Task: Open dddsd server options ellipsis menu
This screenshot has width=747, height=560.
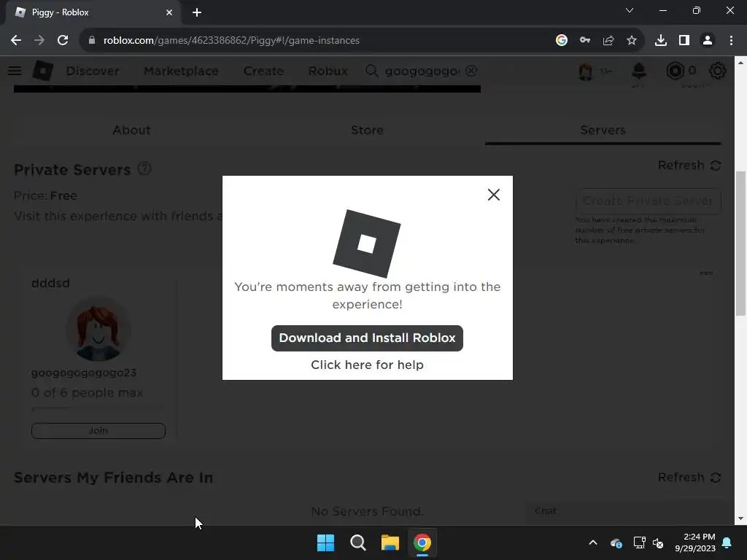Action: tap(706, 273)
